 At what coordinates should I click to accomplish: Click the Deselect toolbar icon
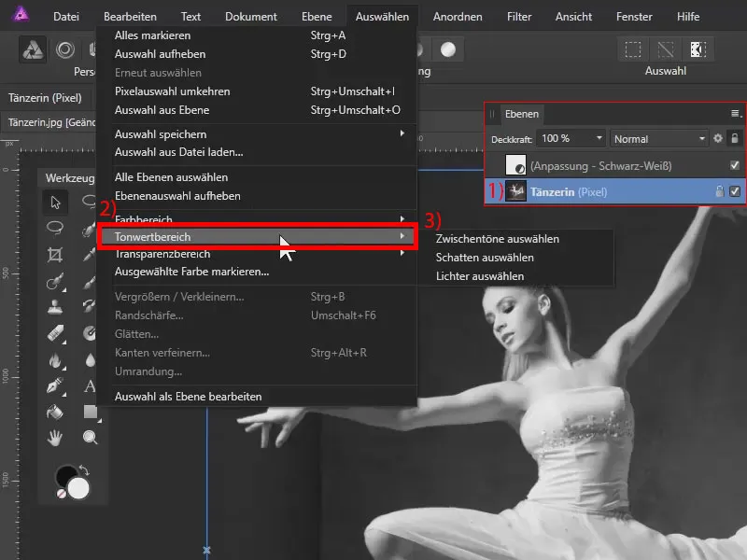point(666,49)
